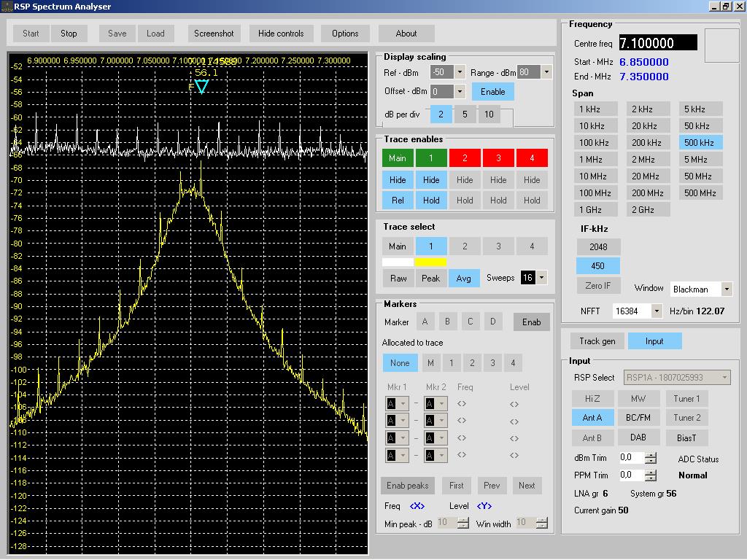Select Peak trace mode
Screen dimensions: 747x560
(430, 279)
